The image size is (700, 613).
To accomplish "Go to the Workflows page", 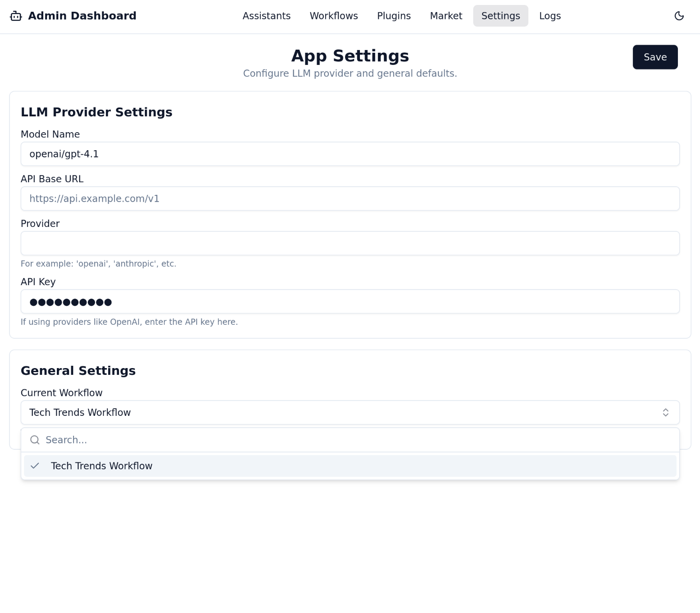I will [x=333, y=16].
